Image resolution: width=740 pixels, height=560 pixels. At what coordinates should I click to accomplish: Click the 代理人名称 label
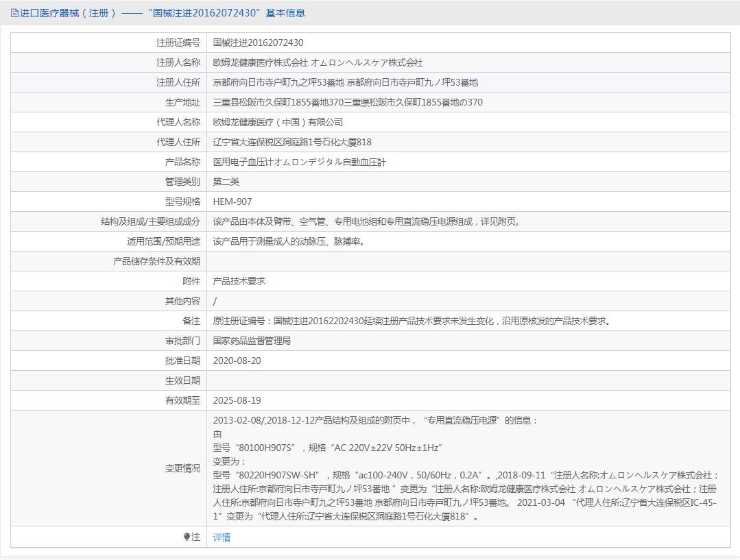178,122
